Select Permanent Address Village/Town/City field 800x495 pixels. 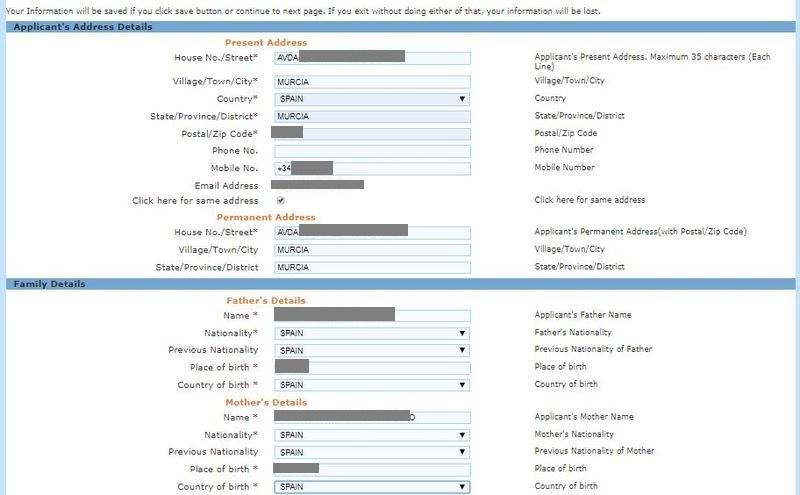click(x=372, y=250)
